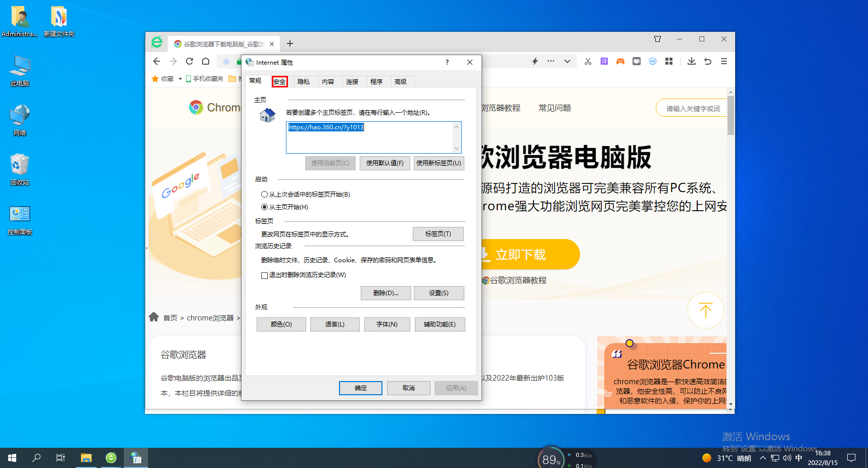Cancel dialog with 取消 button

409,388
